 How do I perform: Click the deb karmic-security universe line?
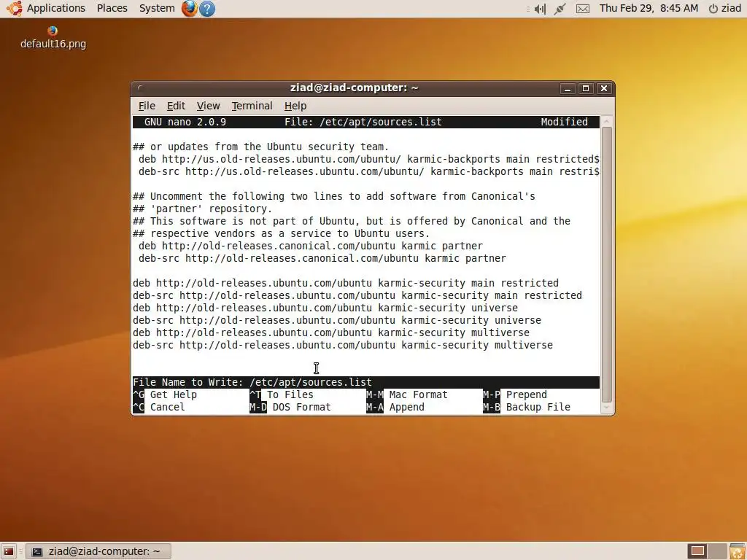coord(325,308)
